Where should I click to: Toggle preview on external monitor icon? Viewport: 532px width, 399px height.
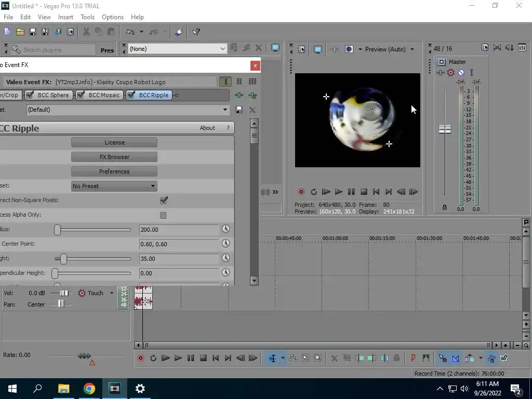[x=317, y=49]
